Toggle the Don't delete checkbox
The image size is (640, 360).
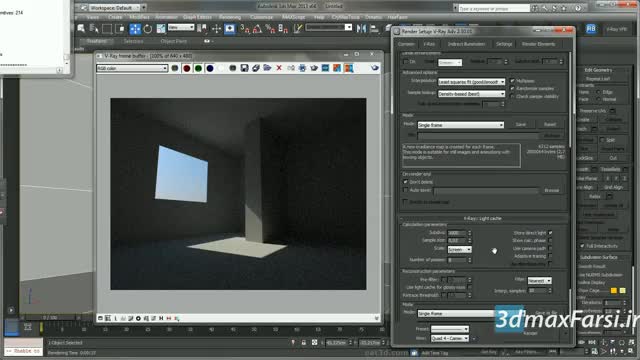pyautogui.click(x=405, y=182)
